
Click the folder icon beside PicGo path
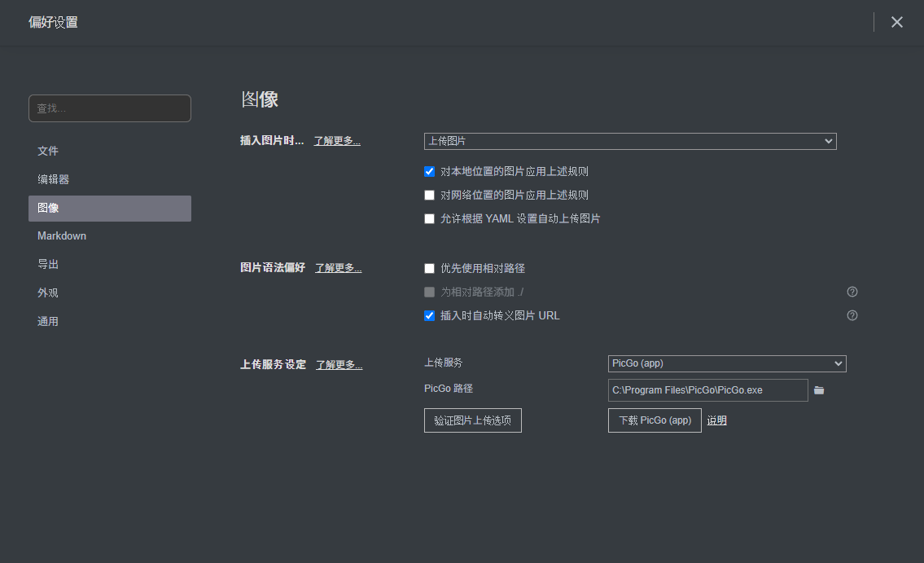coord(819,390)
